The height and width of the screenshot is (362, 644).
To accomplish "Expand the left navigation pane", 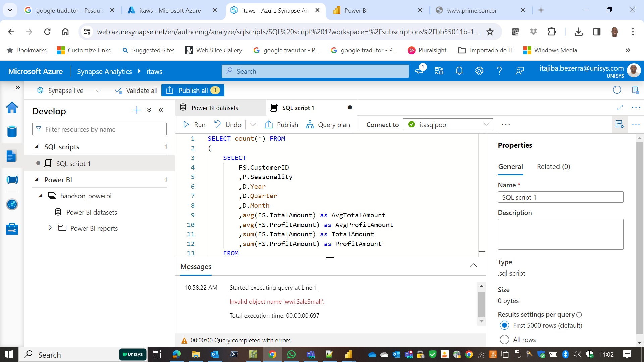I will (18, 88).
